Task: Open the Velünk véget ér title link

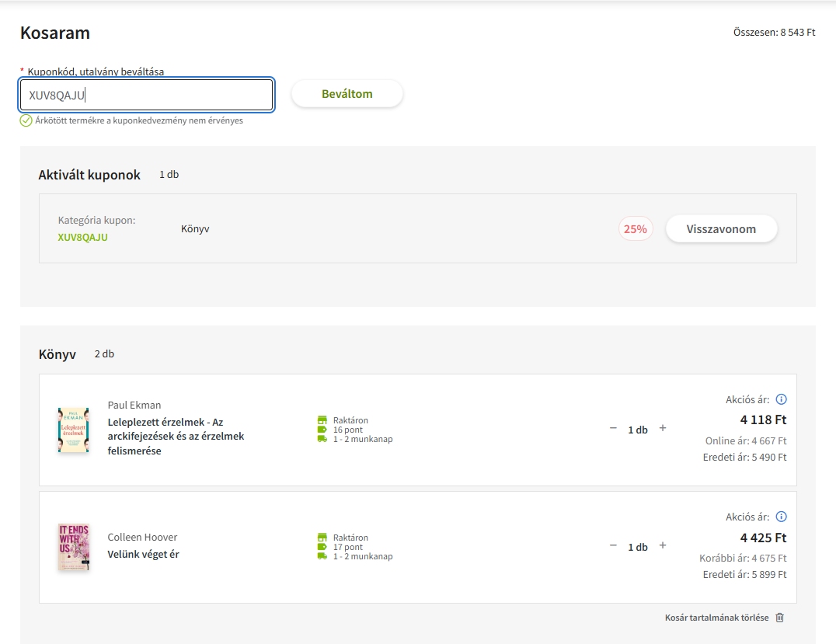Action: 143,555
